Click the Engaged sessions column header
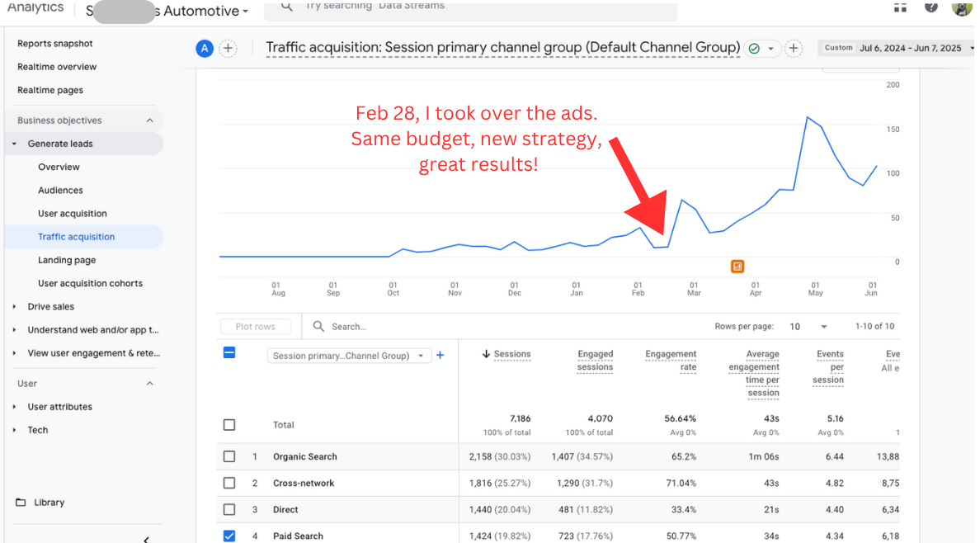This screenshot has height=543, width=980. tap(595, 361)
